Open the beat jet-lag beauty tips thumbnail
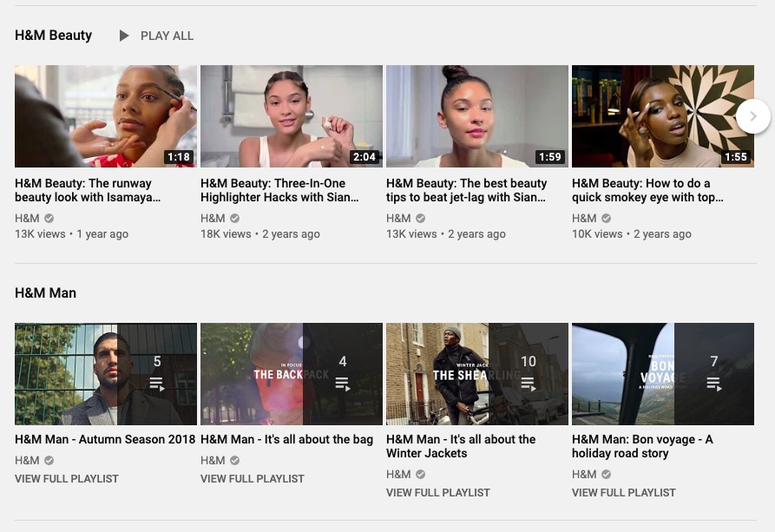 (477, 116)
